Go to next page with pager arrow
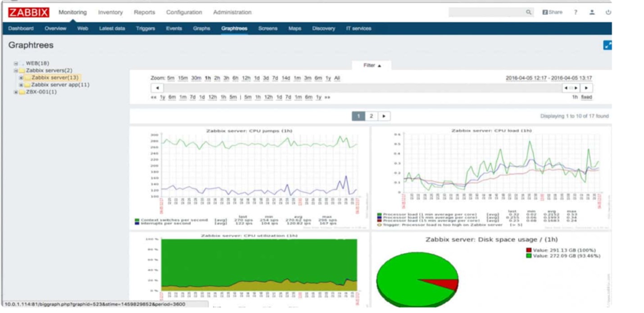 click(384, 116)
